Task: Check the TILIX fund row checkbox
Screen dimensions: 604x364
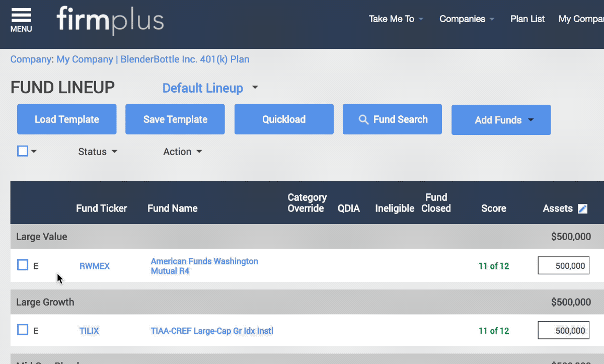Action: [x=23, y=330]
